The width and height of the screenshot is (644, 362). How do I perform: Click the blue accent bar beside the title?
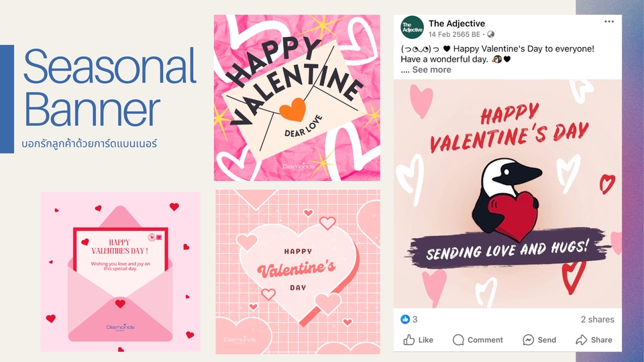[x=7, y=99]
